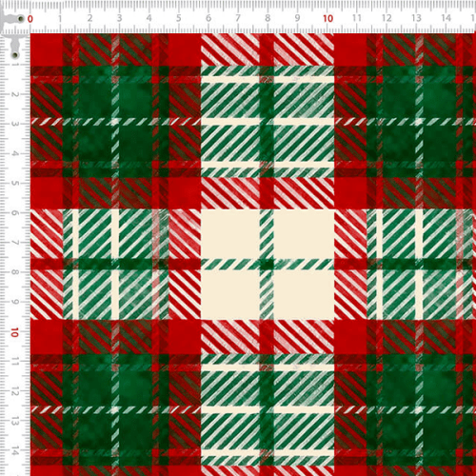The width and height of the screenshot is (476, 476).
Task: Click number 13 on the left ruler
Action: point(14,422)
